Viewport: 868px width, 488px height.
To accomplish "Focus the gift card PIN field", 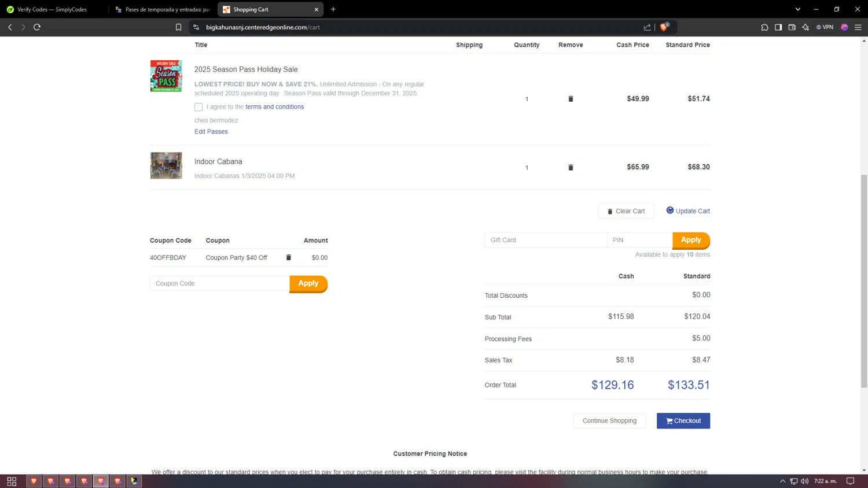I will (x=639, y=240).
